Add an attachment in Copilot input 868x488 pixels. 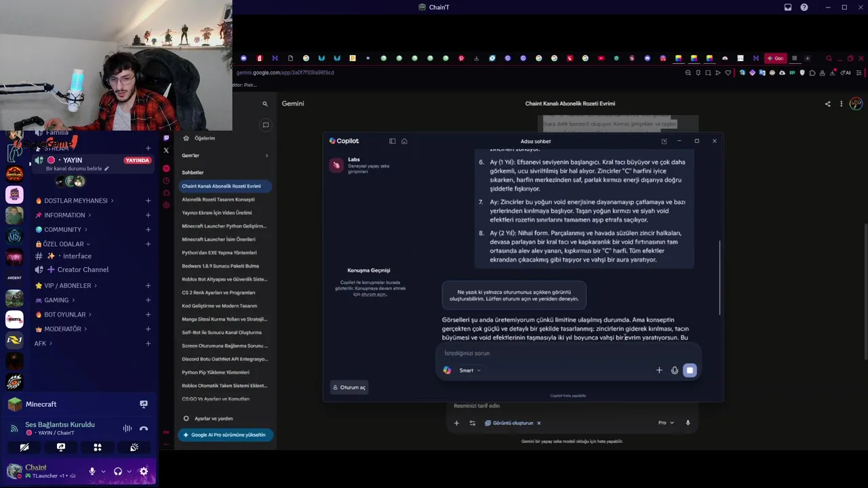(x=659, y=370)
